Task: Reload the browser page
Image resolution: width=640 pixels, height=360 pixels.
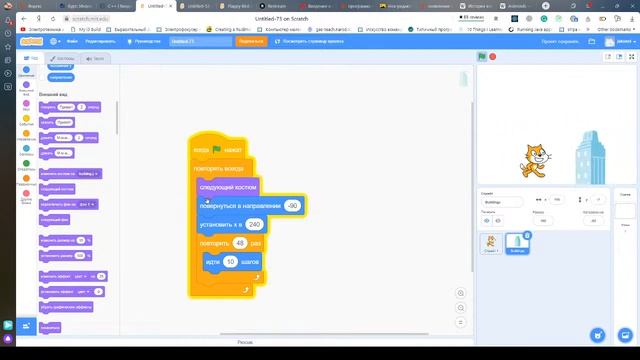Action: coord(53,19)
